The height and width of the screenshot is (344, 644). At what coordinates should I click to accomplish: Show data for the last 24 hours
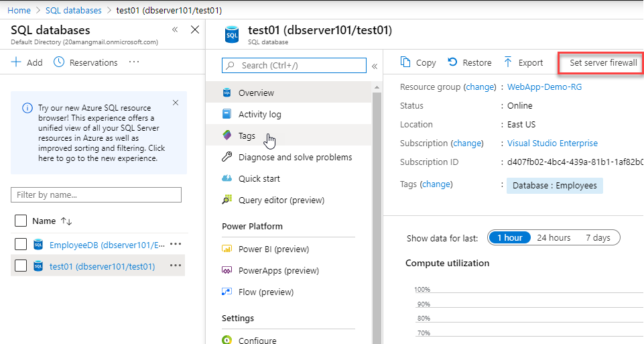554,237
